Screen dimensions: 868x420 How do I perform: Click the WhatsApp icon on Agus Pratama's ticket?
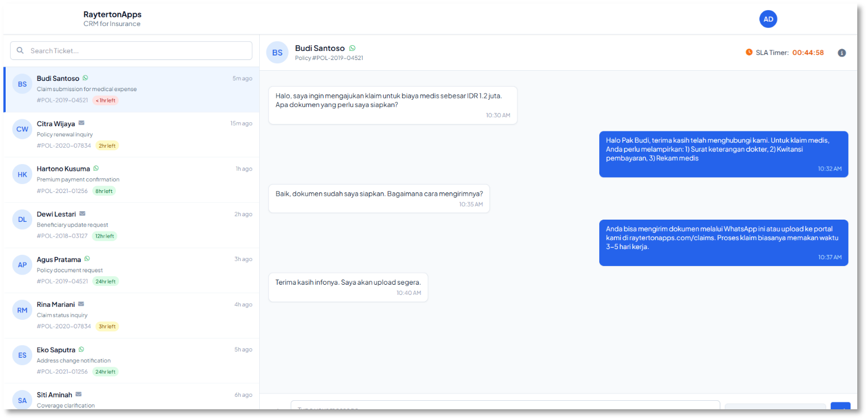tap(87, 259)
